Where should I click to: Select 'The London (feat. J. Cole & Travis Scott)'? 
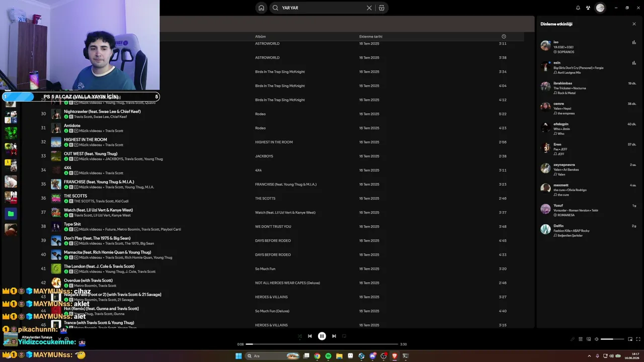tap(99, 266)
